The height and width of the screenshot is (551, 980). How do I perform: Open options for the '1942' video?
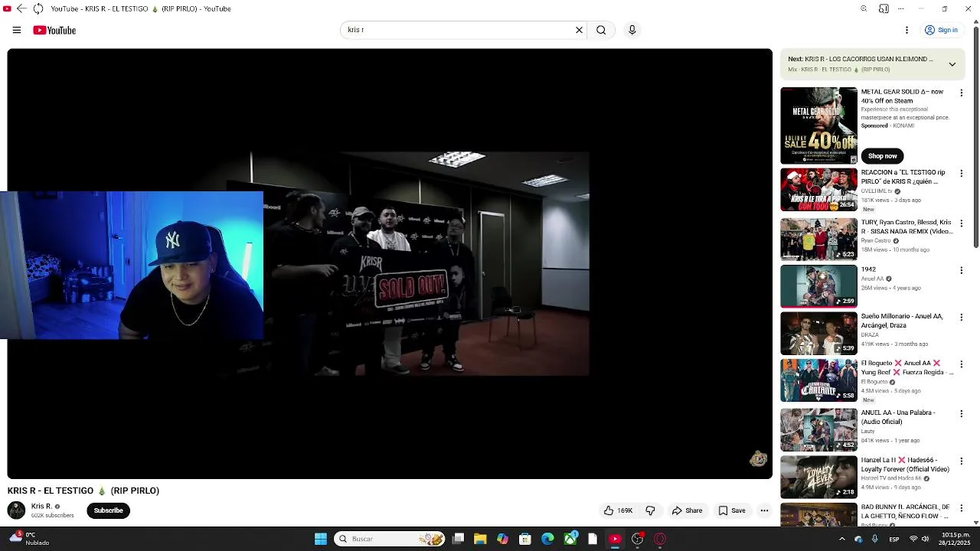[x=961, y=270]
